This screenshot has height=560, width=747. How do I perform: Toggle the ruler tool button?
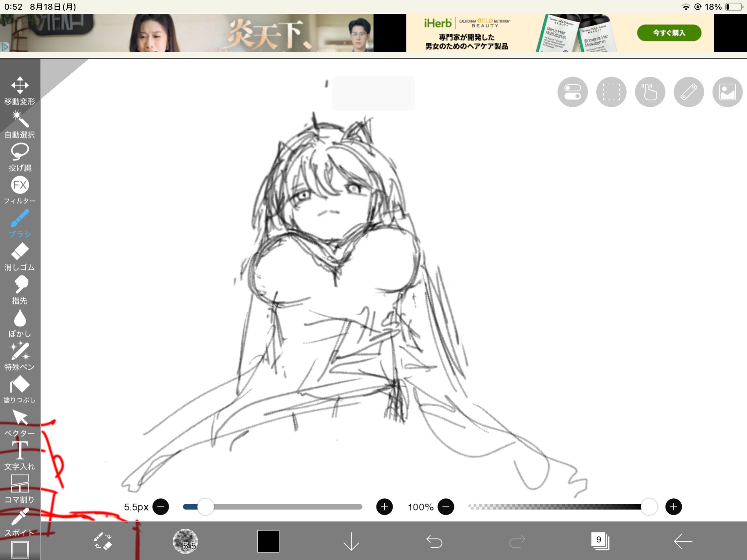coord(689,92)
